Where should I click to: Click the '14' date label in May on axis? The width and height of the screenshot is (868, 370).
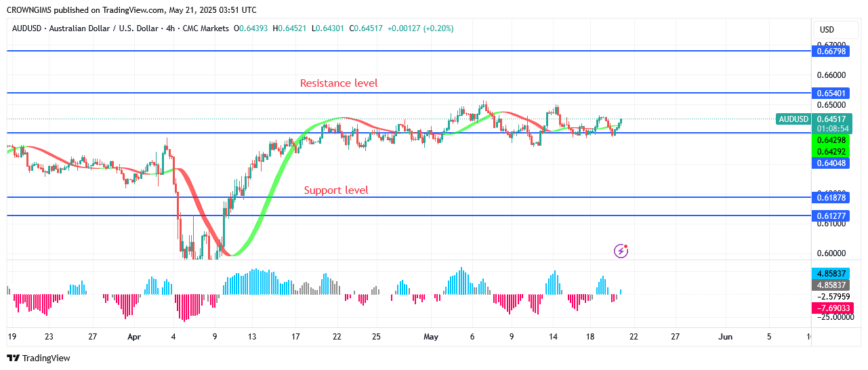click(x=553, y=336)
